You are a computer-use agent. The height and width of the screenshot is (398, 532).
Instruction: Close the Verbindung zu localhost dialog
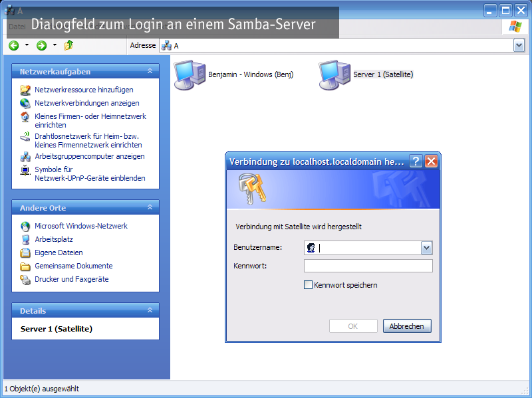tap(431, 161)
